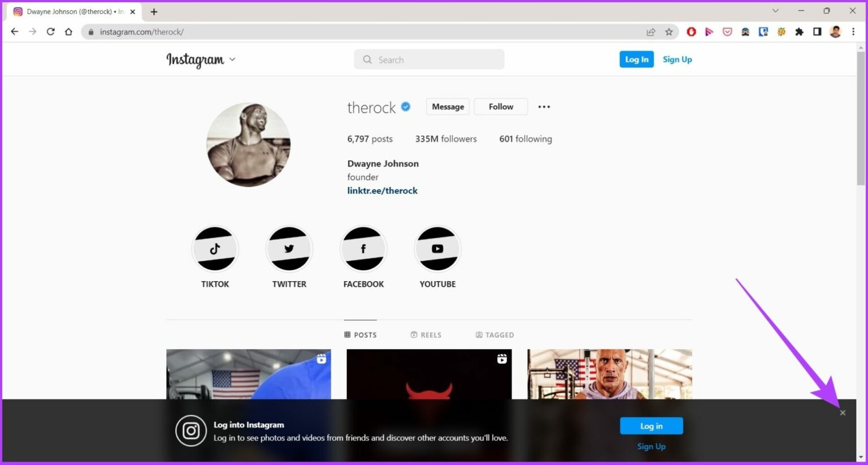Viewport: 868px width, 465px height.
Task: Open the three-dot options next to Follow
Action: 544,106
